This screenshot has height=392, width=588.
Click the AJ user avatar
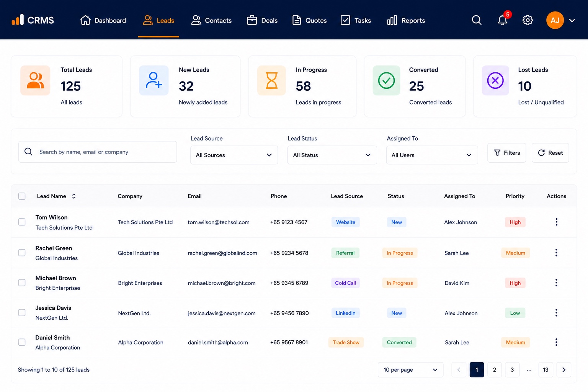tap(555, 20)
